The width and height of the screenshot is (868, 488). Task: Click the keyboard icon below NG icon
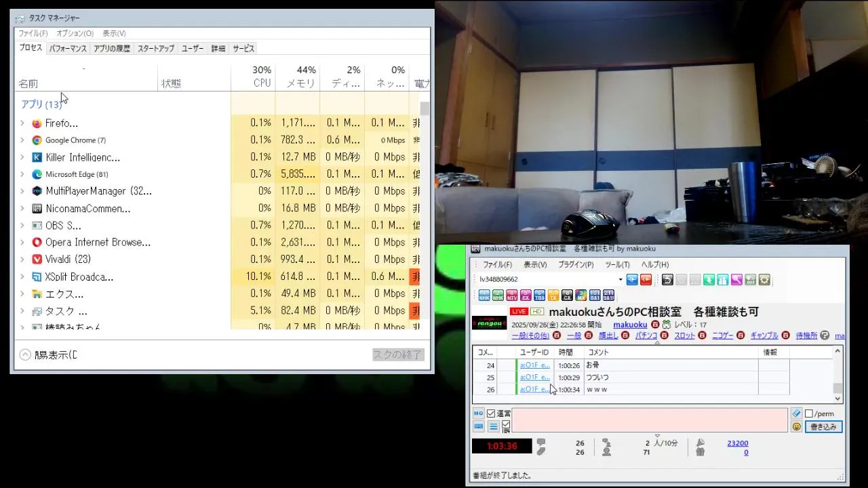coord(478,426)
